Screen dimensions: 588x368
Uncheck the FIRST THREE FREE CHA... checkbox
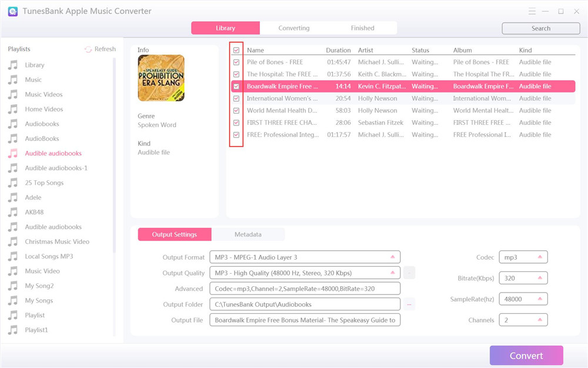pos(236,122)
